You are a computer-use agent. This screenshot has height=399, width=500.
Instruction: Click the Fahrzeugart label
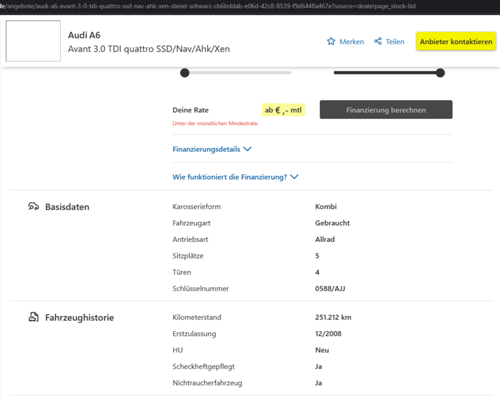click(191, 223)
